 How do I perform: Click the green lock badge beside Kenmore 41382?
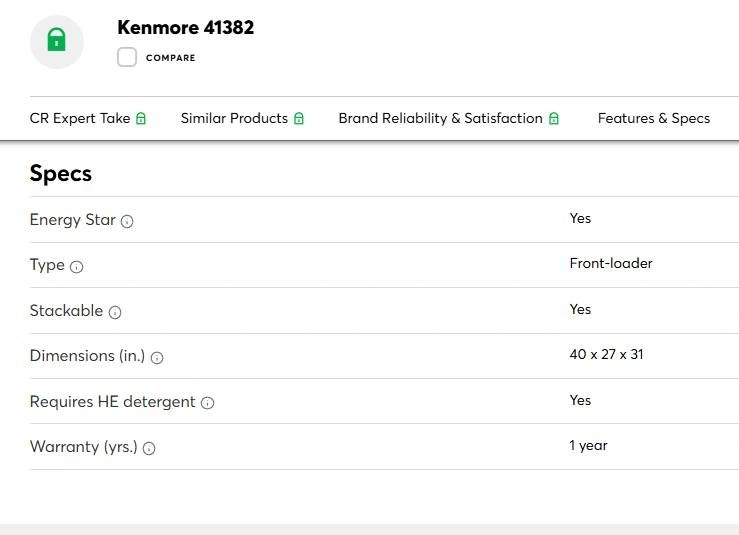pyautogui.click(x=57, y=41)
